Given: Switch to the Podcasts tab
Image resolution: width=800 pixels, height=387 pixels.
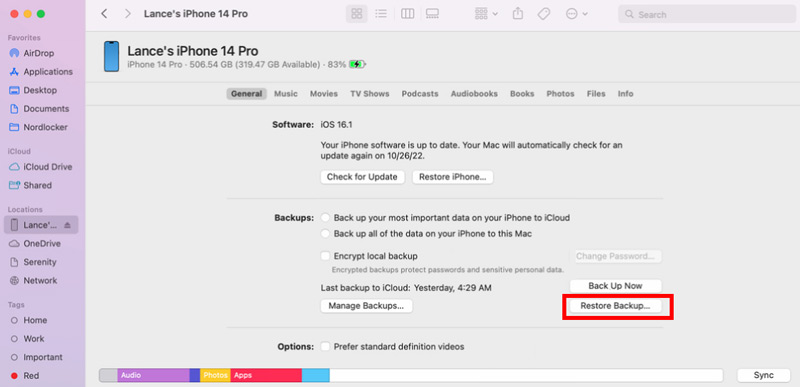Looking at the screenshot, I should pyautogui.click(x=420, y=94).
